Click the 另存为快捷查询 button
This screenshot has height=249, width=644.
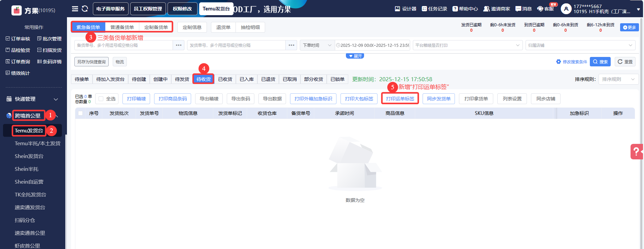pos(92,62)
